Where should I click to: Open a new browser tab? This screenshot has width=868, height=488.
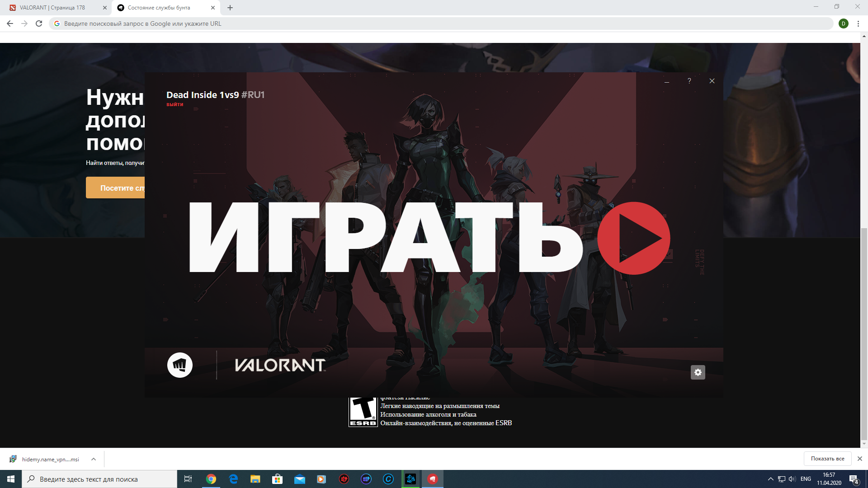click(230, 8)
